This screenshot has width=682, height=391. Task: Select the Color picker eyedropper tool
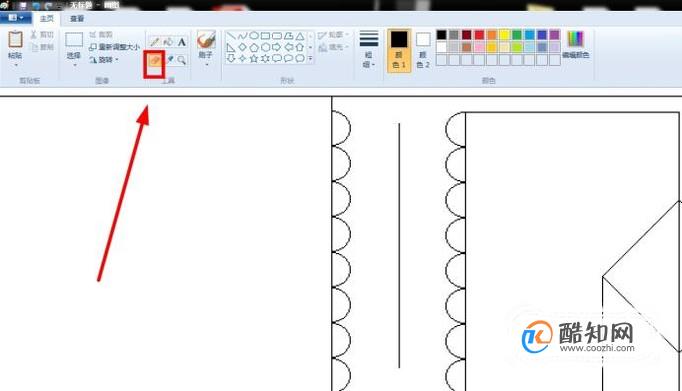(x=169, y=60)
